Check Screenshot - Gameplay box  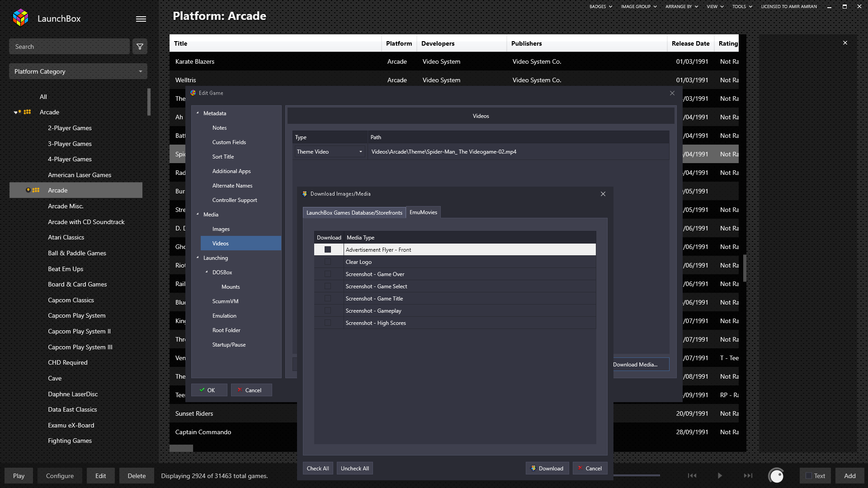click(328, 310)
